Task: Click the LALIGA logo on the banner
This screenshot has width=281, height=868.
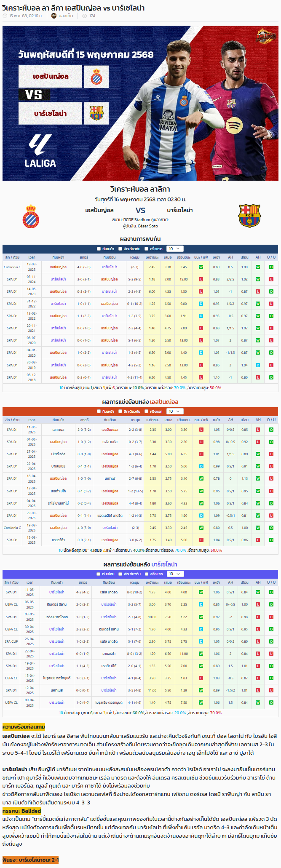Action: click(x=40, y=151)
